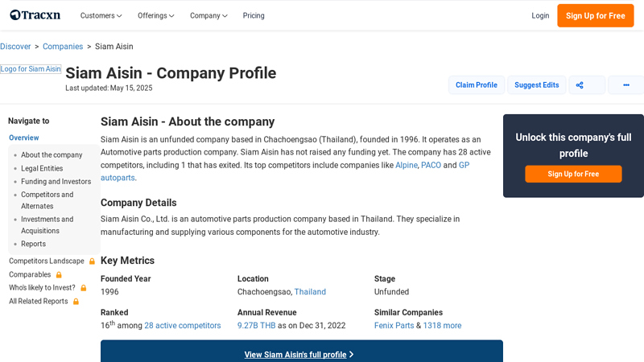Open the Offerings dropdown

pos(155,15)
